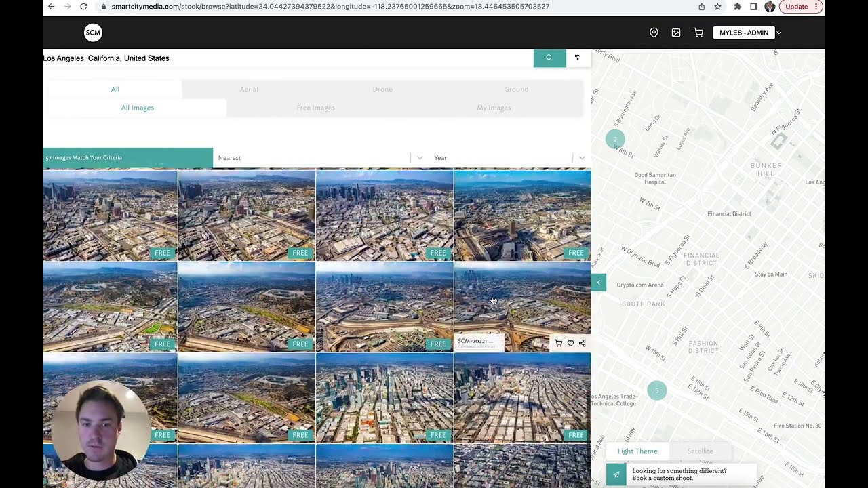
Task: Click the Los Angeles location search field
Action: point(288,58)
